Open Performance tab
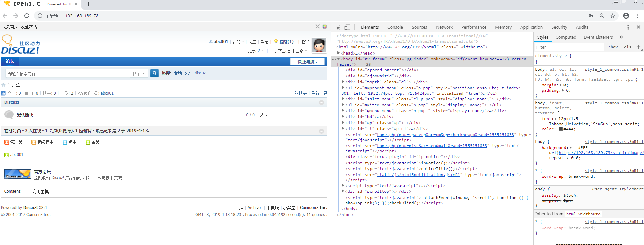Viewport: 644px width, 245px height. [474, 27]
